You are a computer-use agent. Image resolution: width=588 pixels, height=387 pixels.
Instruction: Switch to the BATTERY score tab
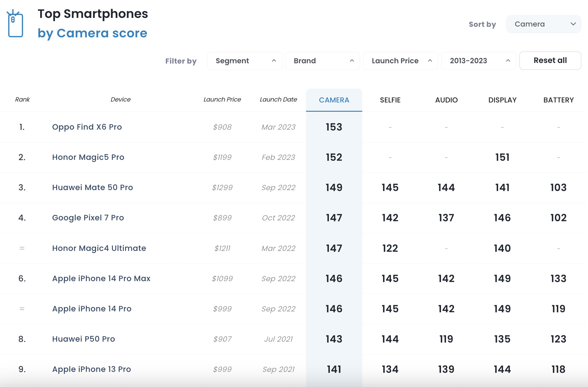point(558,100)
